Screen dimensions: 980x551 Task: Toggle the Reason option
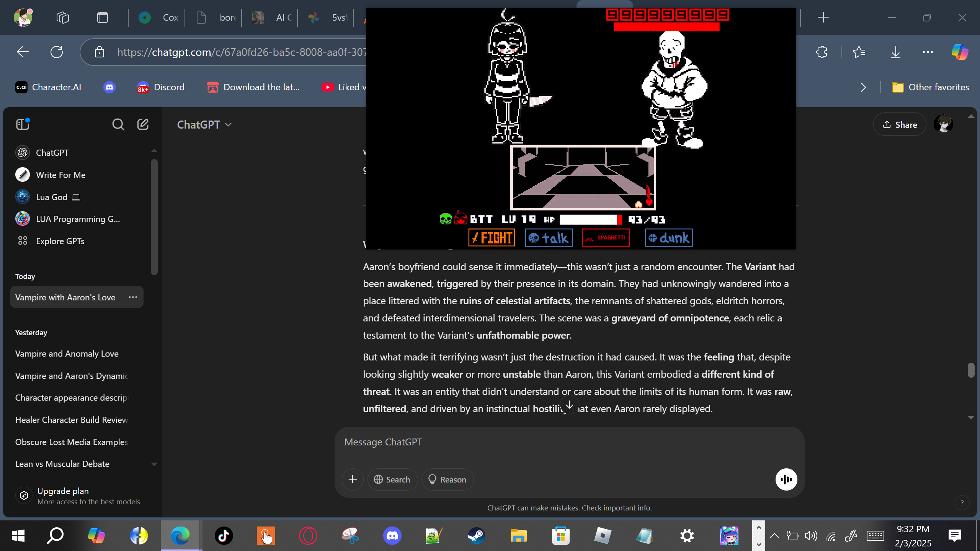447,479
